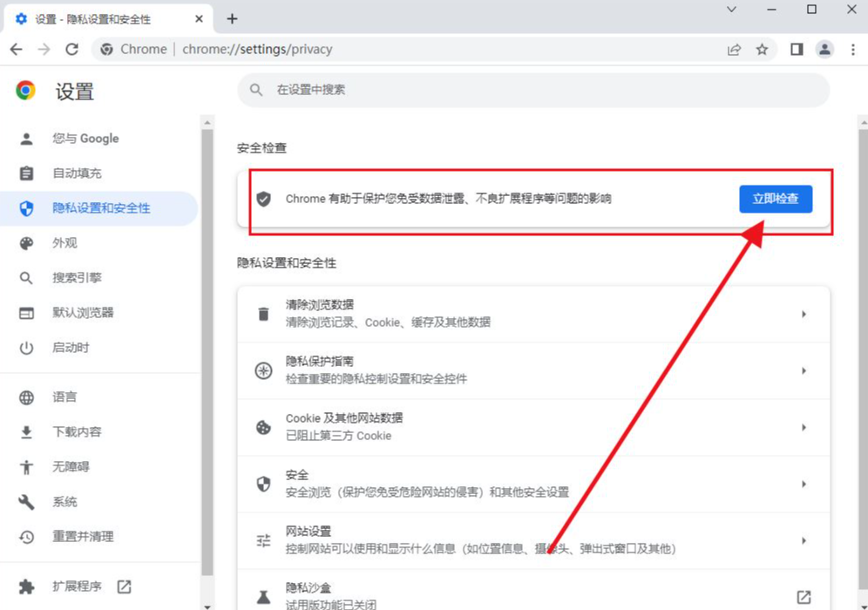Click the accessibility figure icon for 无障碍
This screenshot has height=610, width=868.
click(26, 467)
